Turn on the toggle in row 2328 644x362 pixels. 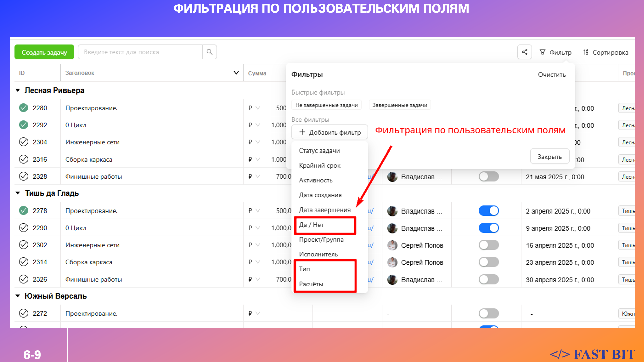tap(488, 177)
